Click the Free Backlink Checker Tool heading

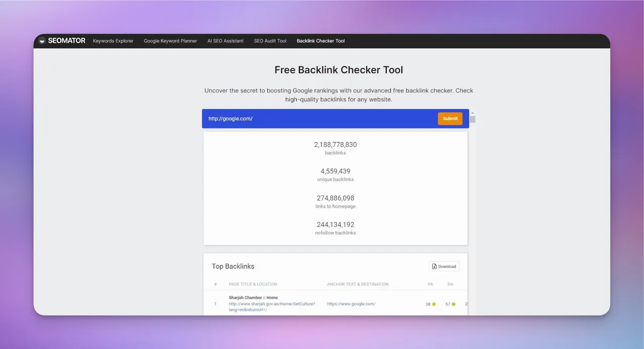point(339,70)
